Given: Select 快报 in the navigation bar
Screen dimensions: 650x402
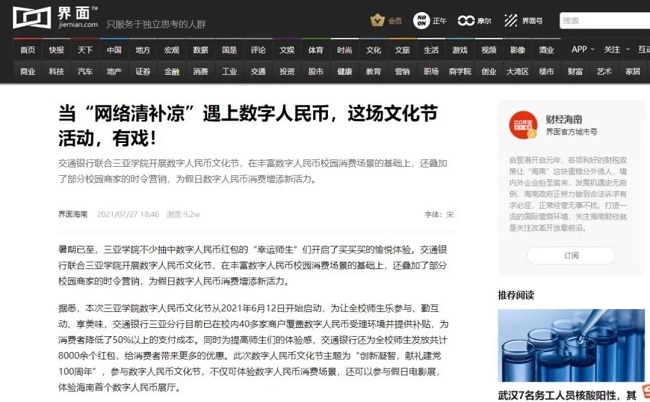Looking at the screenshot, I should click(x=56, y=50).
